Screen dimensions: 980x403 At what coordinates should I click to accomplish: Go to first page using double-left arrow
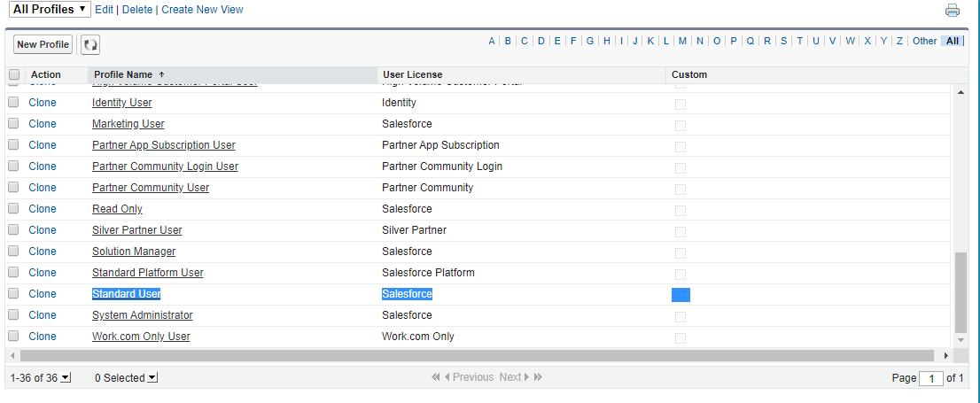pos(436,377)
